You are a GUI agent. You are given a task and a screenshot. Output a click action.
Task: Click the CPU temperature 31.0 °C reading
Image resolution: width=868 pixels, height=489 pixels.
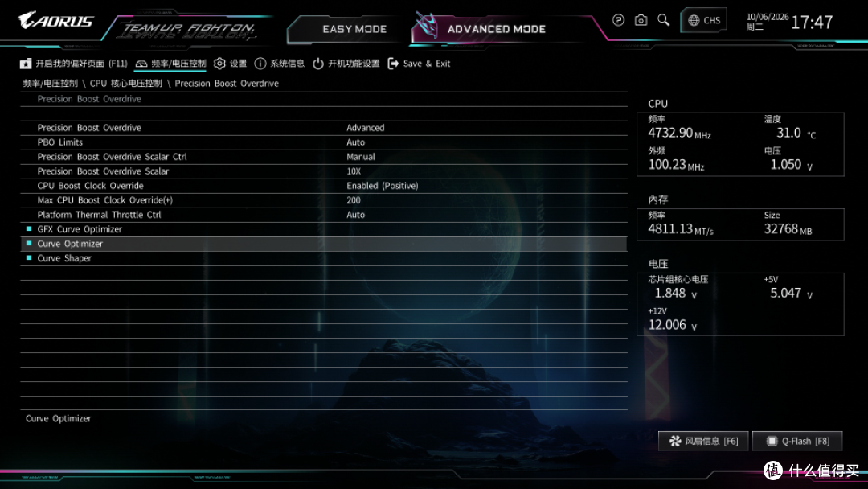click(796, 133)
